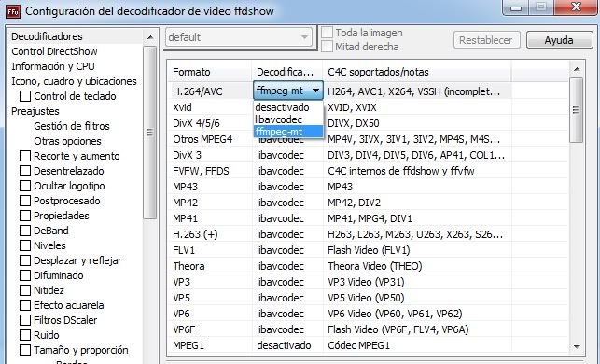600x364 pixels.
Task: Open Otras opciones page
Action: (67, 141)
